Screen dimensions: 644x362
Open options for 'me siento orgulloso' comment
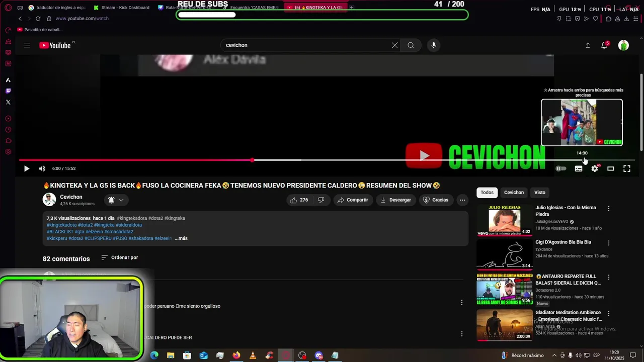462,302
